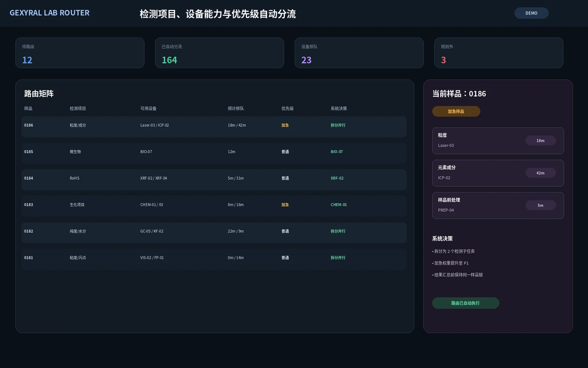
Task: Open the 待路由 card showing 12
Action: (x=80, y=53)
